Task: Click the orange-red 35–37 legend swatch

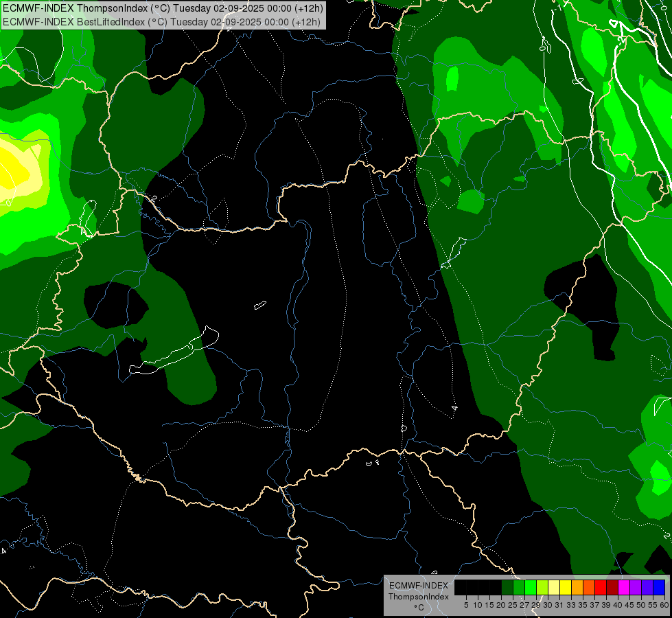Action: (x=589, y=587)
